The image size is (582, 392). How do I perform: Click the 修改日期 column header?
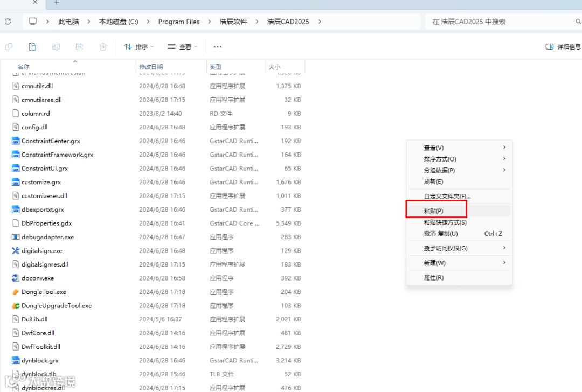(171, 67)
